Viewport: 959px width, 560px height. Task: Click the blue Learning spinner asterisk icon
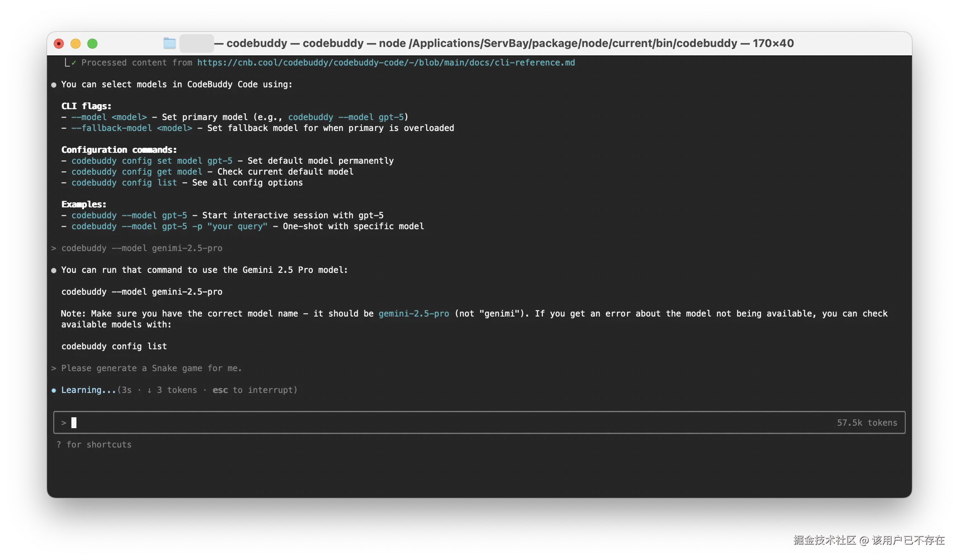coord(54,390)
